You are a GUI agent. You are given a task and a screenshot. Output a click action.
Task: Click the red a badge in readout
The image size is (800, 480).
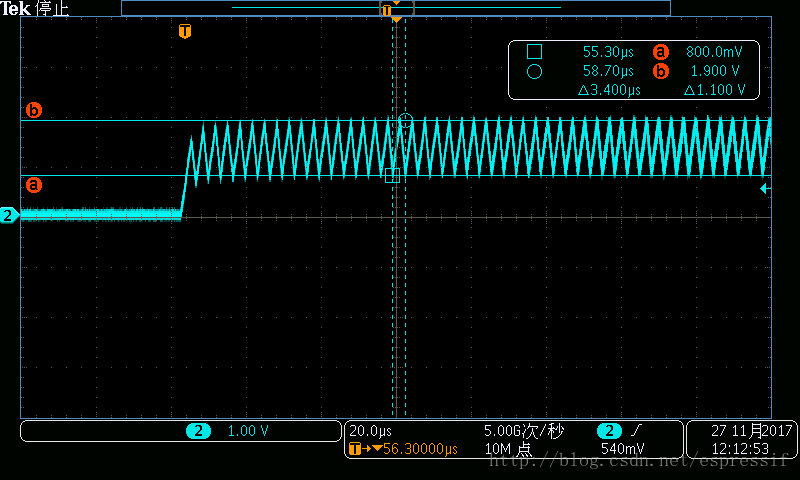click(661, 52)
